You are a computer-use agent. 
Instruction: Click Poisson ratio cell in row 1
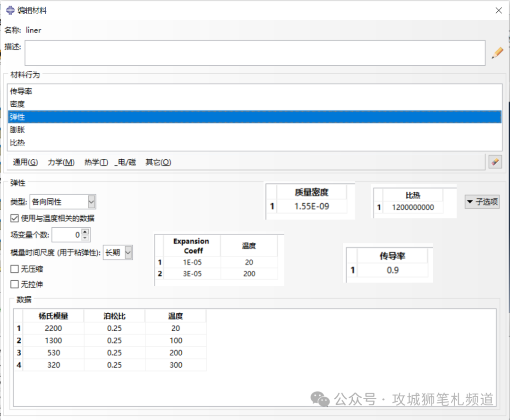tap(114, 328)
